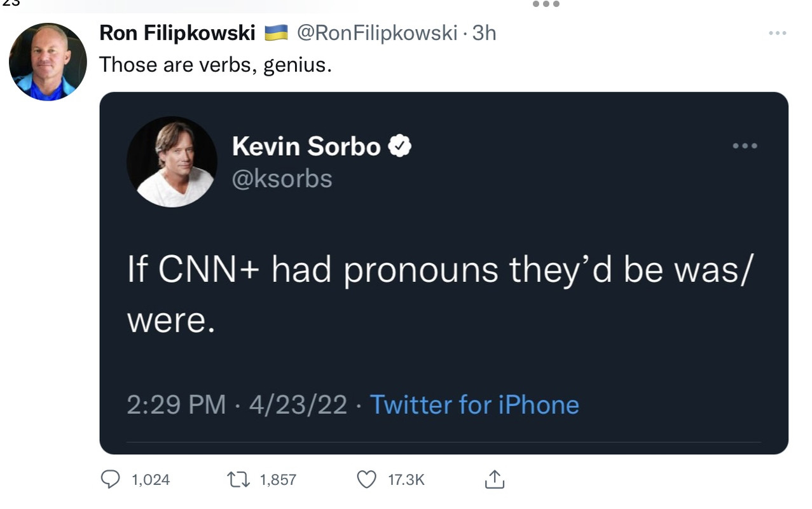This screenshot has height=509, width=812.
Task: Open Kevin Sorbo's profile photo
Action: pyautogui.click(x=172, y=162)
